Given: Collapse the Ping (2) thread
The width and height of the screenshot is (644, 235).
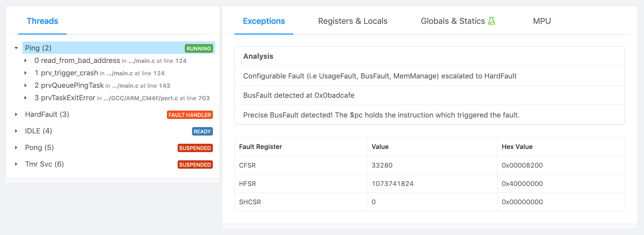Looking at the screenshot, I should pos(16,48).
